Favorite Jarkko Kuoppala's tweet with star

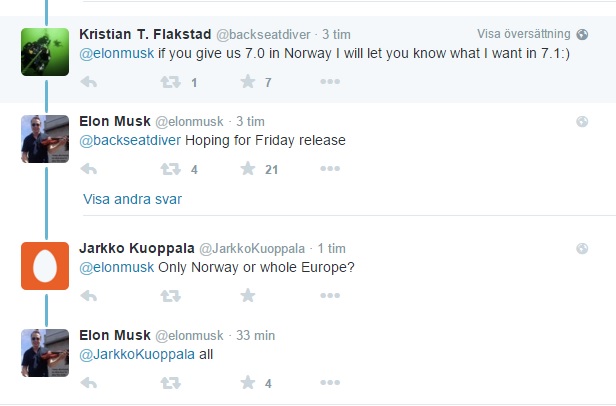(247, 296)
